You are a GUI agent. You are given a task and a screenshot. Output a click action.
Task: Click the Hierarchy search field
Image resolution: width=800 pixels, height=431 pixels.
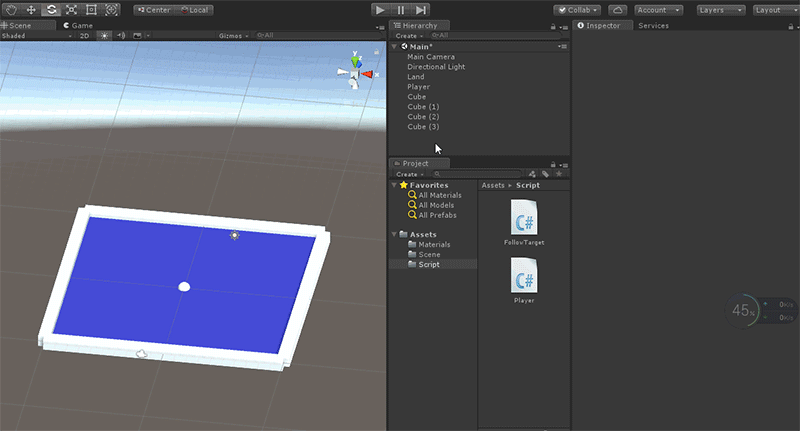coord(495,35)
